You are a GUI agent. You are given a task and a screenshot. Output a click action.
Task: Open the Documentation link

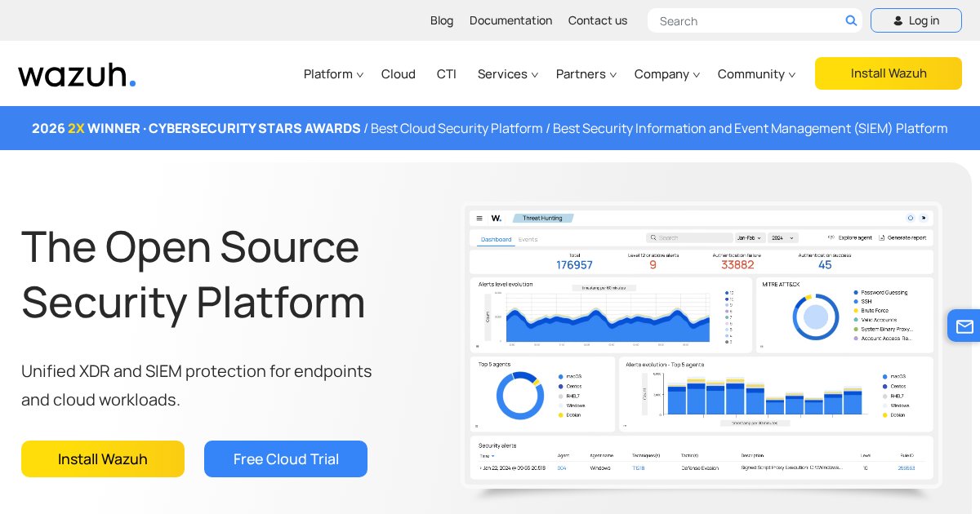(510, 20)
